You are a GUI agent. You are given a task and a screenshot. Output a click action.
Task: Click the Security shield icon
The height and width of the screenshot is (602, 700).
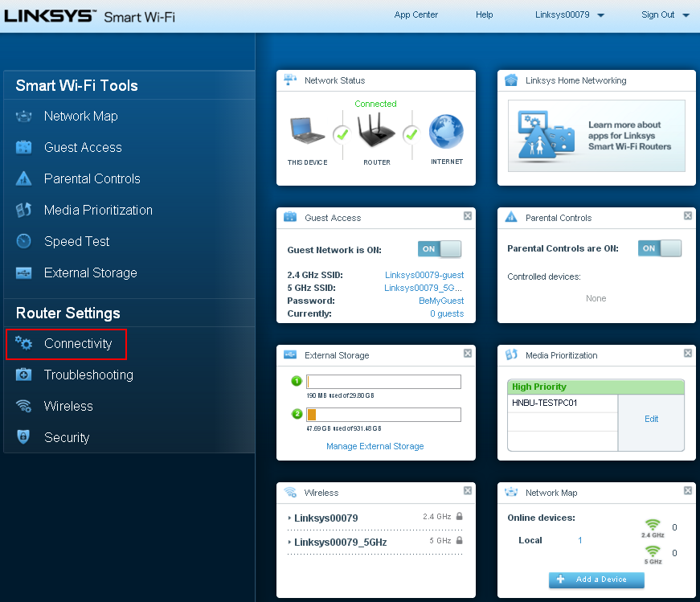(x=23, y=436)
